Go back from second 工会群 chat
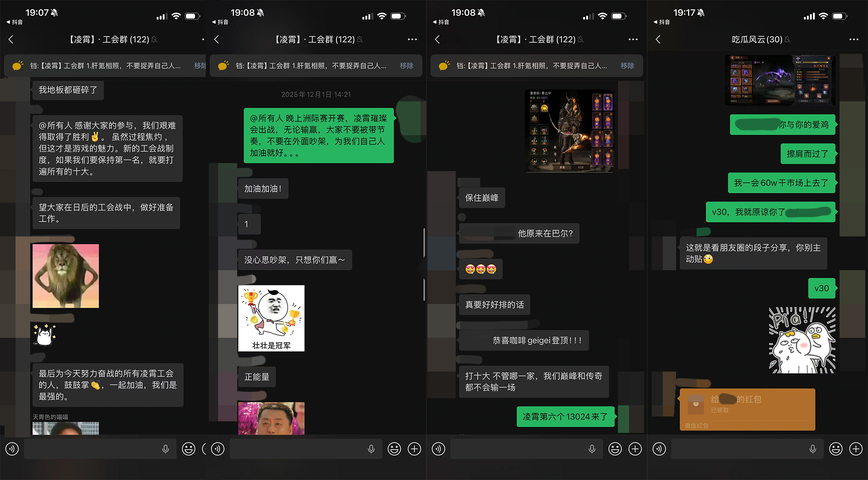The image size is (868, 480). pos(217,40)
